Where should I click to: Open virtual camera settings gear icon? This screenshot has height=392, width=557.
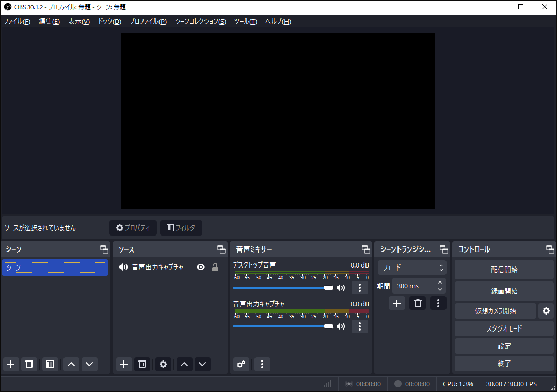tap(546, 311)
